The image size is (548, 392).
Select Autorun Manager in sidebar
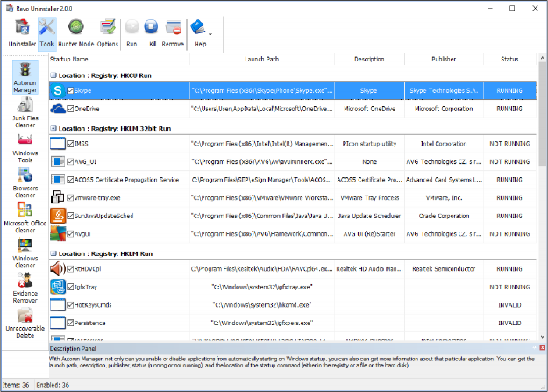25,77
